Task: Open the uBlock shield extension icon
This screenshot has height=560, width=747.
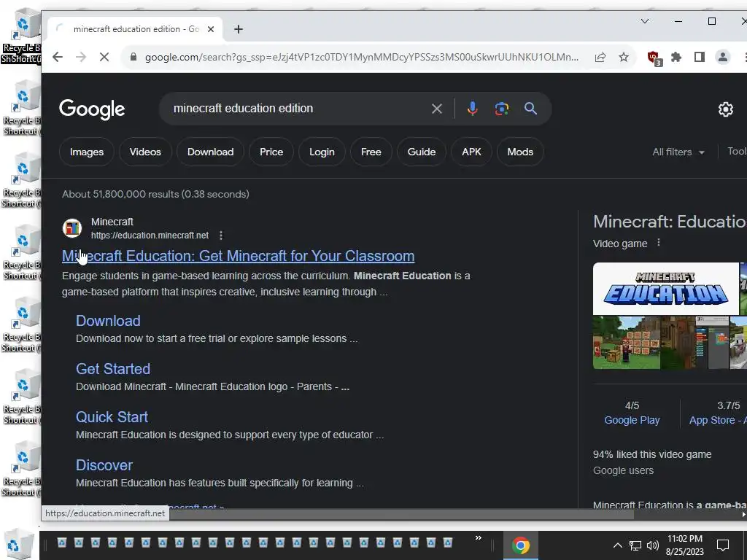Action: tap(654, 58)
